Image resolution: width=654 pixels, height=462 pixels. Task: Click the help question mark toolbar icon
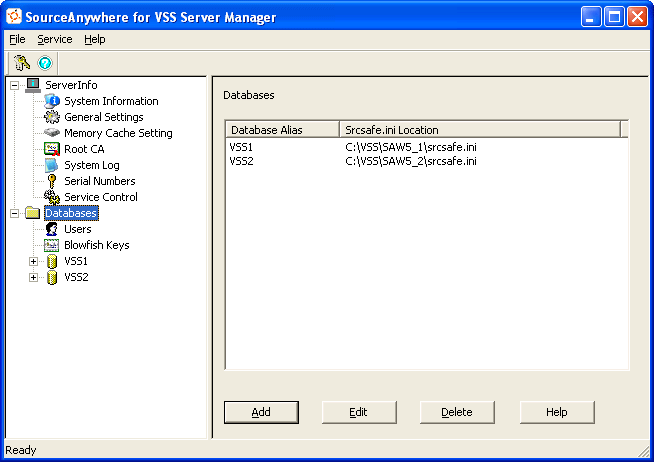(44, 62)
